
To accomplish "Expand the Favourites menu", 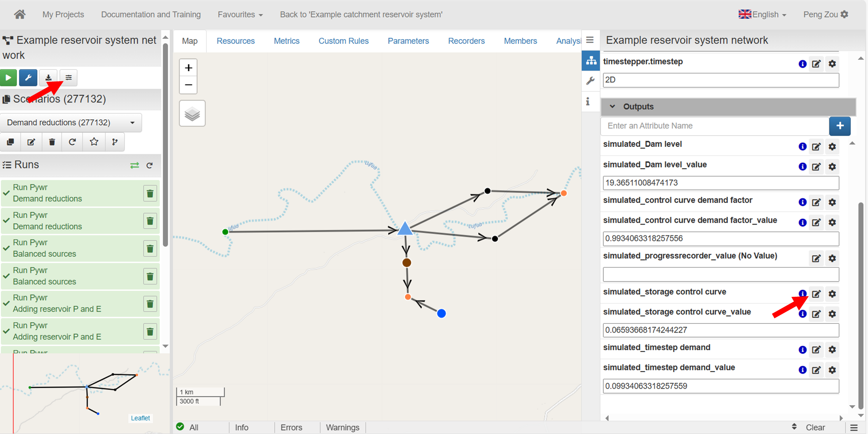I will click(x=240, y=15).
